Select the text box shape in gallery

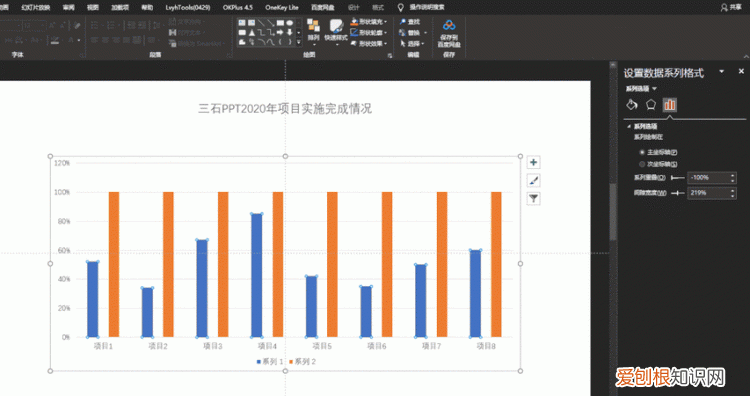click(242, 22)
